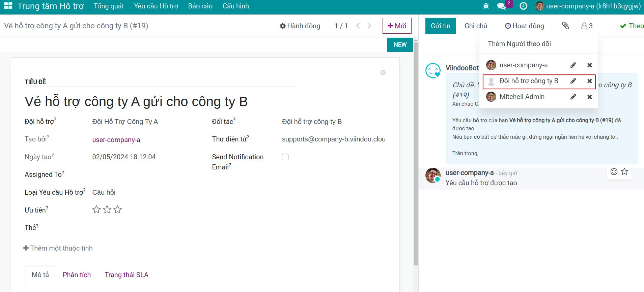Image resolution: width=644 pixels, height=292 pixels.
Task: Set priority to third star
Action: tap(117, 209)
